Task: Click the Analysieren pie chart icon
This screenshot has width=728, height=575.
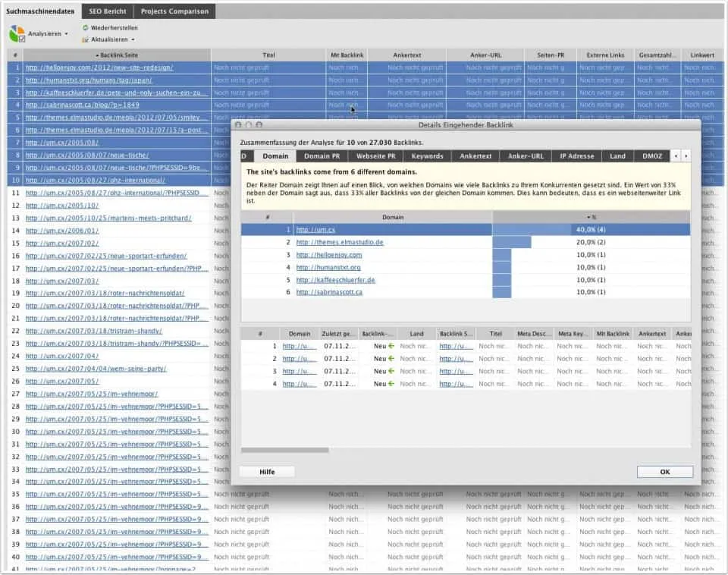Action: click(17, 33)
